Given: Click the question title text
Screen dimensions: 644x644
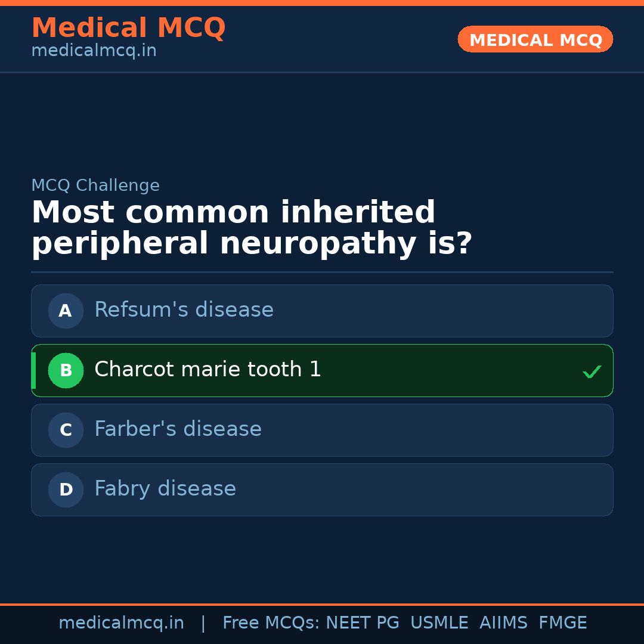Looking at the screenshot, I should pyautogui.click(x=251, y=227).
